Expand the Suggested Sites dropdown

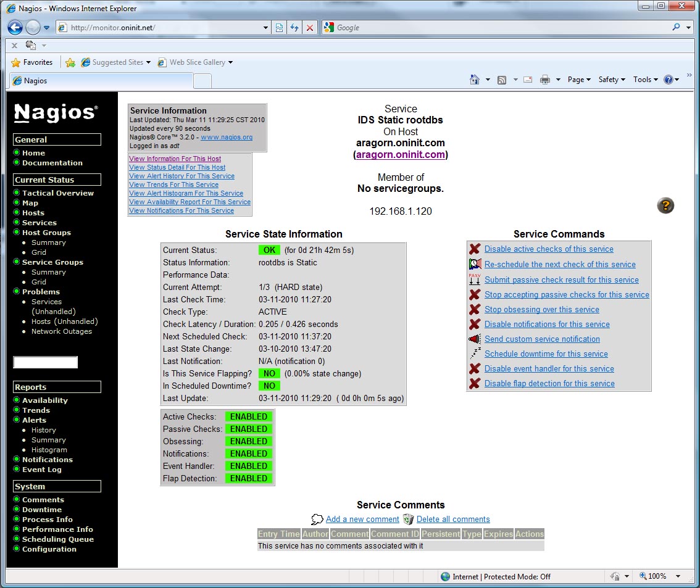tap(148, 62)
